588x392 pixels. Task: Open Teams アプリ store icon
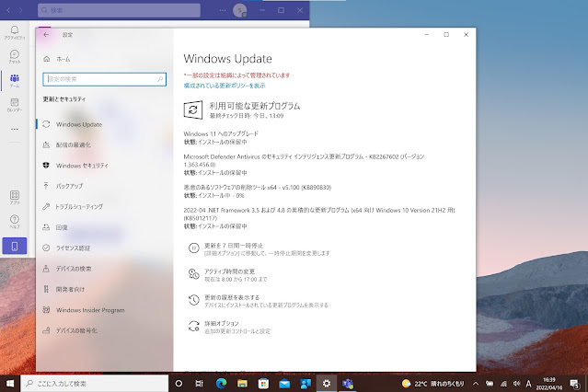[x=15, y=197]
